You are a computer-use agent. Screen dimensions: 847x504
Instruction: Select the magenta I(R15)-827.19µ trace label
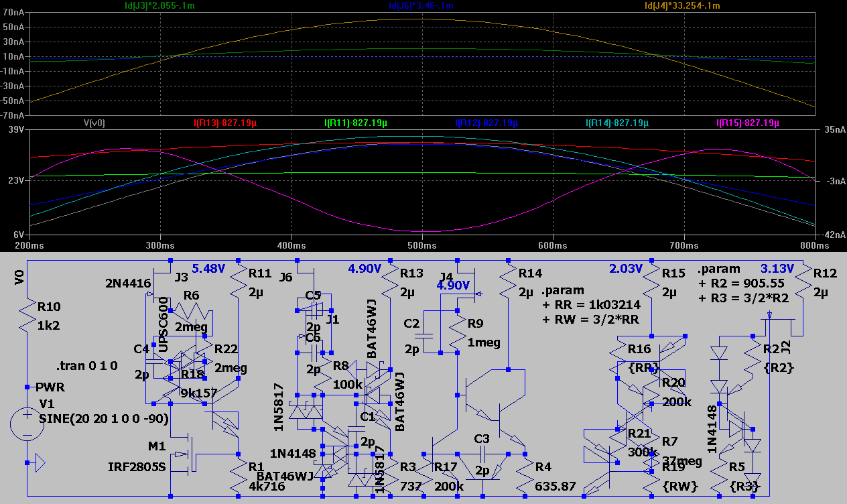click(x=748, y=123)
